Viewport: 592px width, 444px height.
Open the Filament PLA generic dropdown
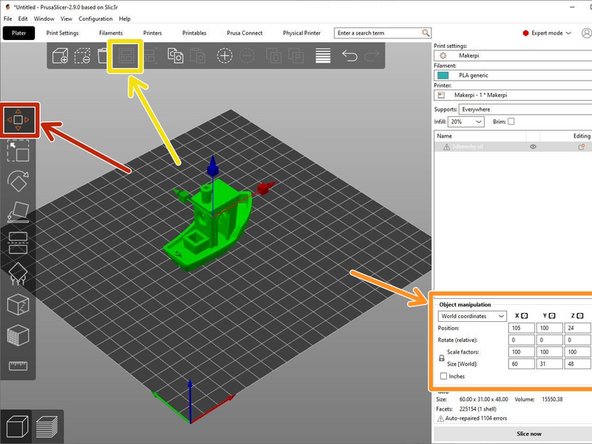[x=513, y=75]
